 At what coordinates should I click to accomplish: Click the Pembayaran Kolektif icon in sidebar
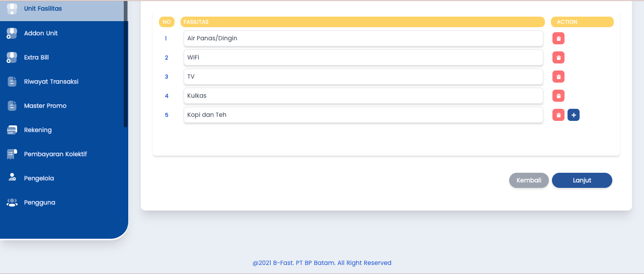tap(12, 154)
